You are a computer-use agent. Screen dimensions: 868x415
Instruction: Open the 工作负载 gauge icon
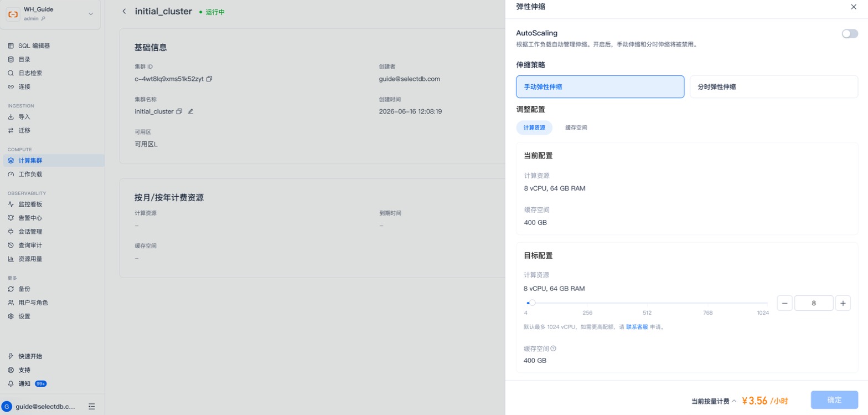coord(11,175)
